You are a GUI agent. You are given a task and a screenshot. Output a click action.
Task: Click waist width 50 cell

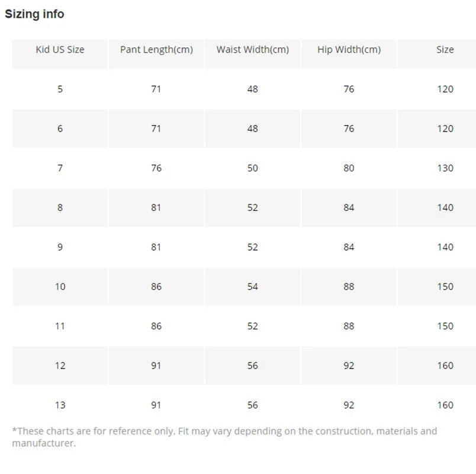[253, 168]
